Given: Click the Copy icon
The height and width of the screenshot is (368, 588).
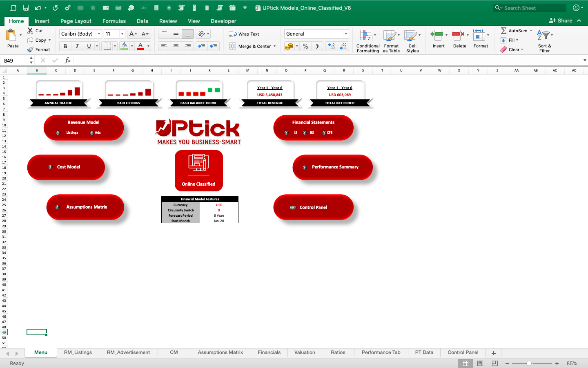Looking at the screenshot, I should [30, 40].
